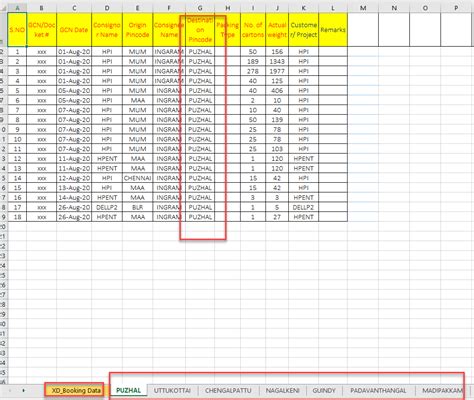Select serial number cell 18

click(x=17, y=217)
